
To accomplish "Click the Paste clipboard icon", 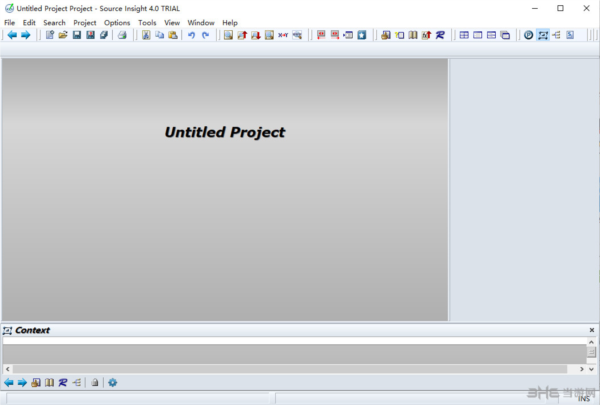I will [x=173, y=35].
